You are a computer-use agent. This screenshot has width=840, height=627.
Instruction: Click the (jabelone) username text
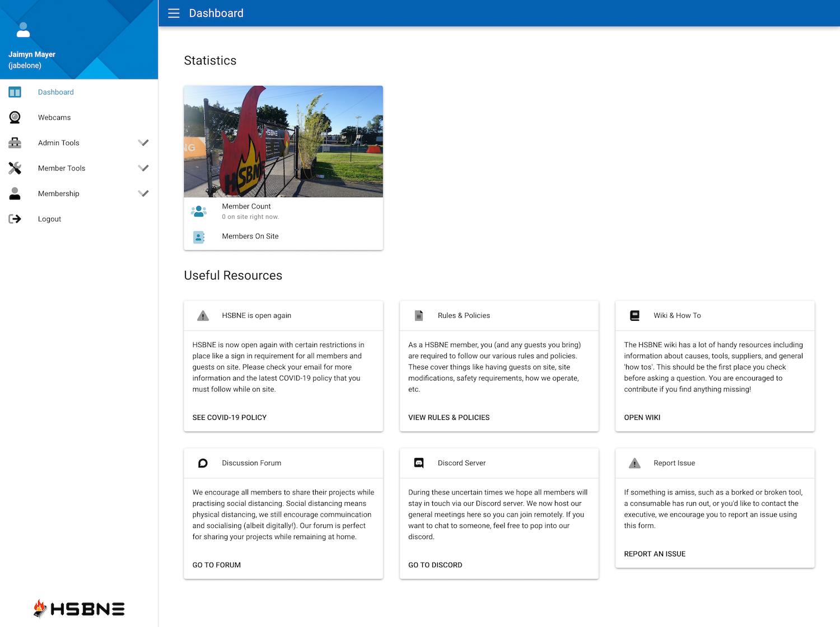click(x=25, y=65)
